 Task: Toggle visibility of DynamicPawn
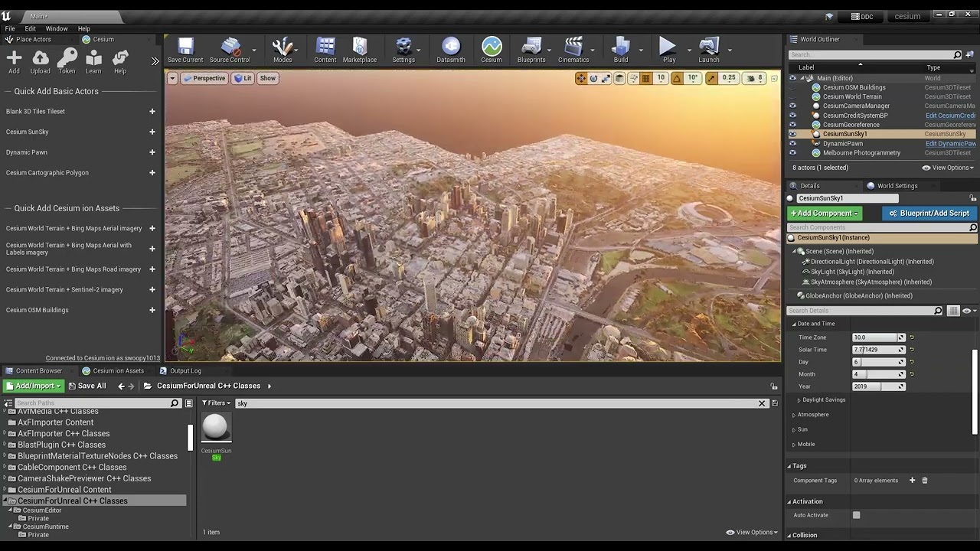click(792, 143)
